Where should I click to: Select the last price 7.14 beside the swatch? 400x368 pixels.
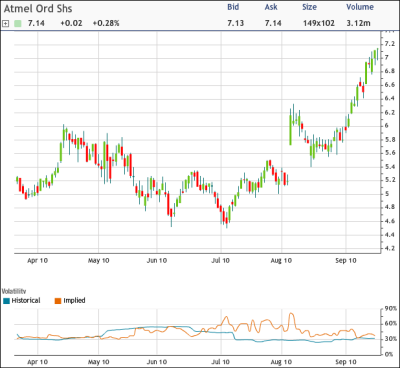[36, 23]
